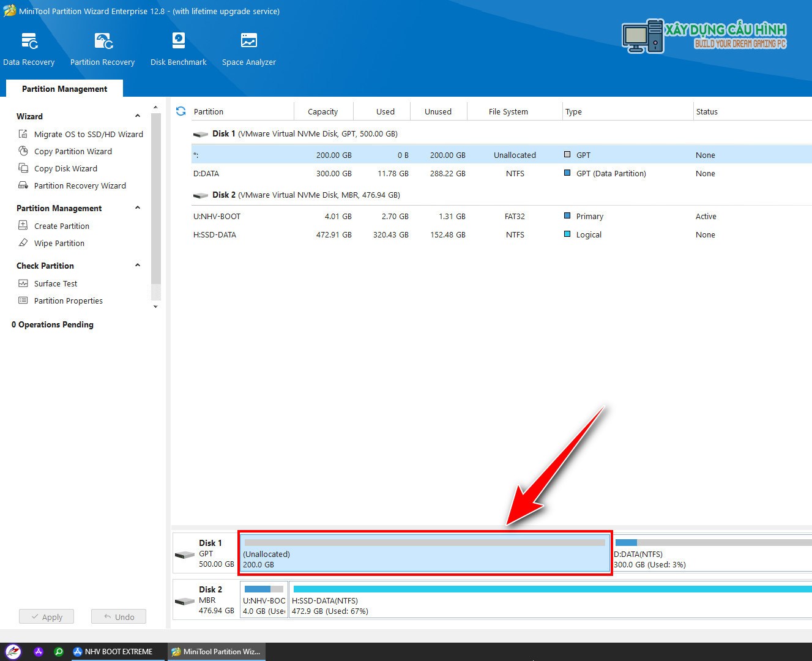Click the Create Partition icon
Image resolution: width=812 pixels, height=661 pixels.
pyautogui.click(x=23, y=225)
